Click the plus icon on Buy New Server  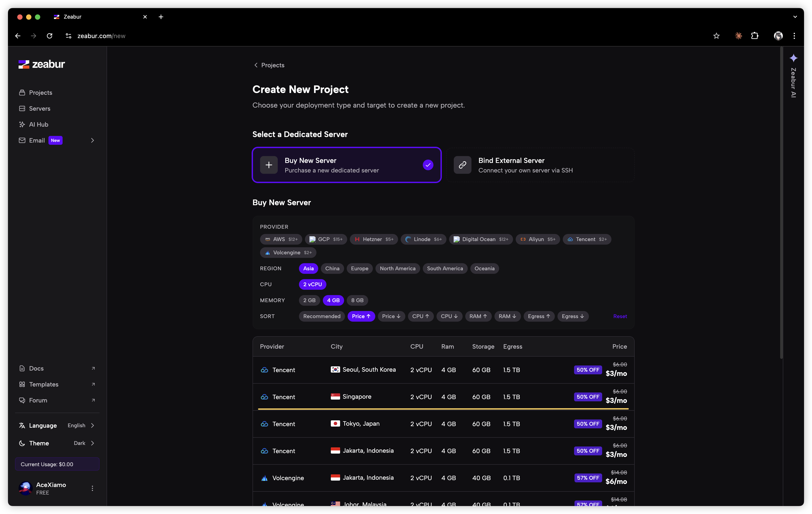268,165
